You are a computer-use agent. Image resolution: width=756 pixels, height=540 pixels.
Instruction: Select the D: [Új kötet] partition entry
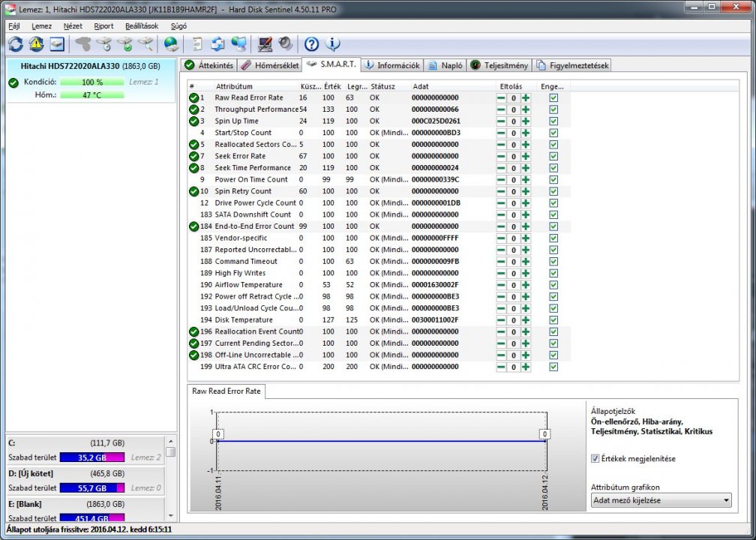(85, 481)
